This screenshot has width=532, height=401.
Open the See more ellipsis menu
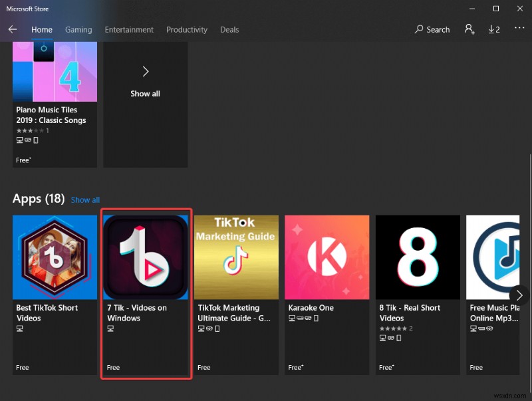tap(519, 29)
